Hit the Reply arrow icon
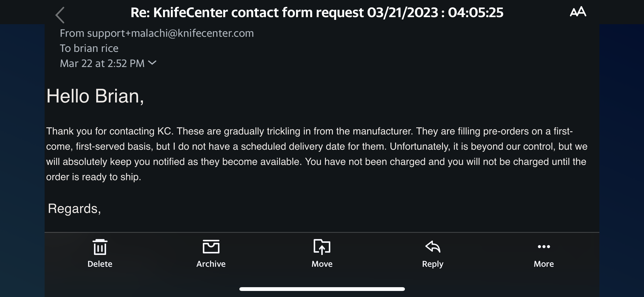Viewport: 644px width, 297px height. tap(433, 247)
